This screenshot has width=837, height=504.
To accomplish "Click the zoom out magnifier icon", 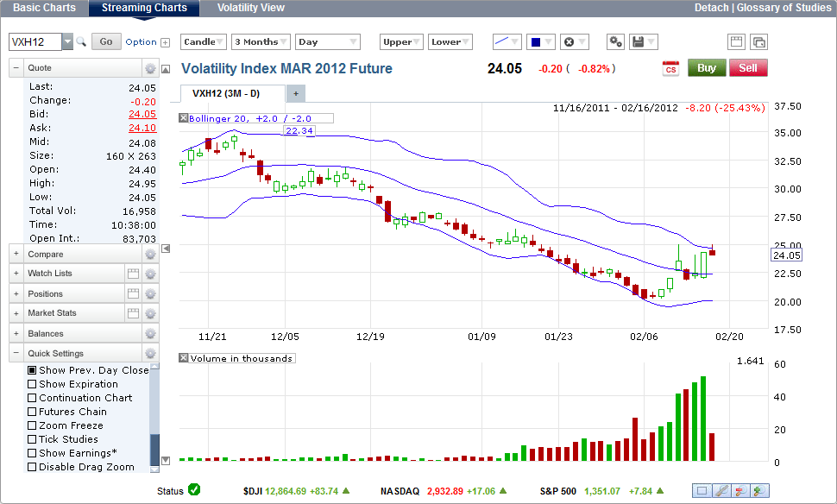I will coord(740,491).
